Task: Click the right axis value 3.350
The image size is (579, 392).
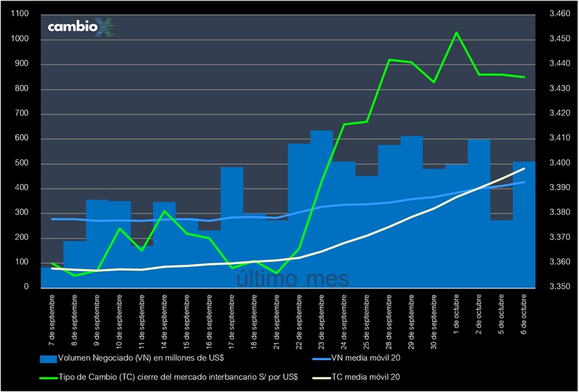Action: point(560,286)
